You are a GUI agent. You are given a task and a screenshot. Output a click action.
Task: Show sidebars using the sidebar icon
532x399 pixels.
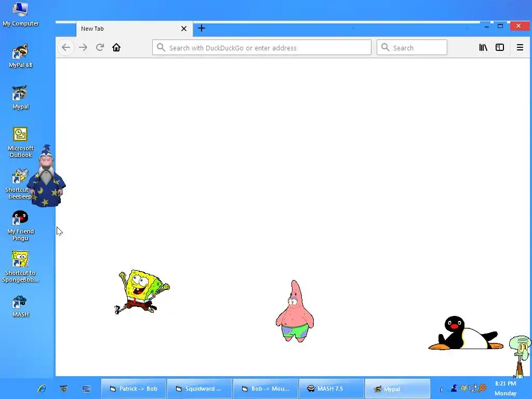(x=500, y=47)
